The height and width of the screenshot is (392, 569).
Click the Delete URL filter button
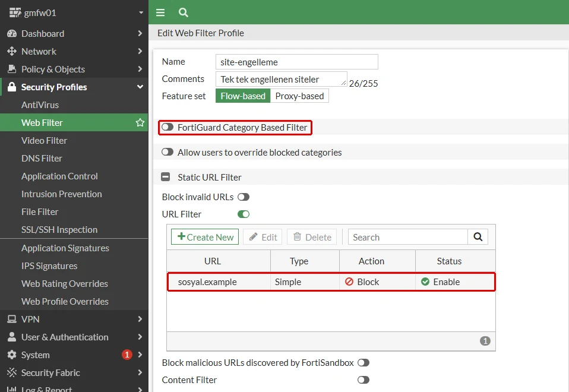click(x=312, y=237)
